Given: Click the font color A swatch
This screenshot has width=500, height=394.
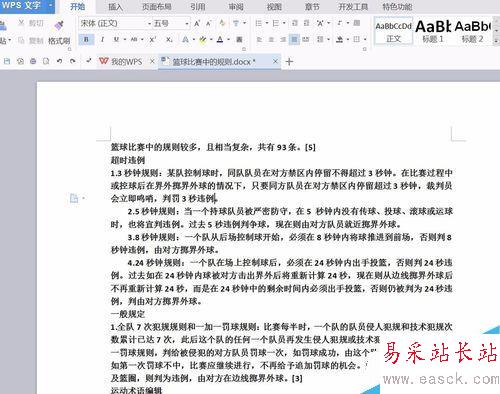Looking at the screenshot, I should tap(220, 40).
